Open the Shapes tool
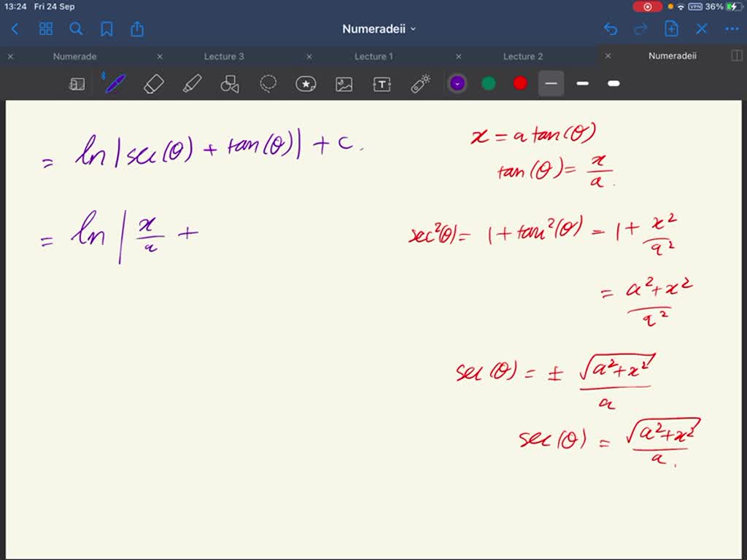Image resolution: width=747 pixels, height=560 pixels. [x=230, y=83]
